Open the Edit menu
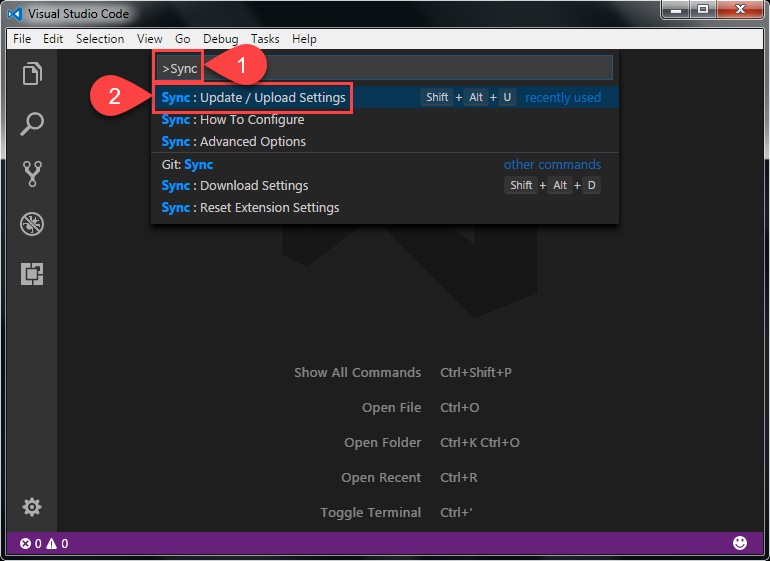This screenshot has height=561, width=770. [x=53, y=39]
